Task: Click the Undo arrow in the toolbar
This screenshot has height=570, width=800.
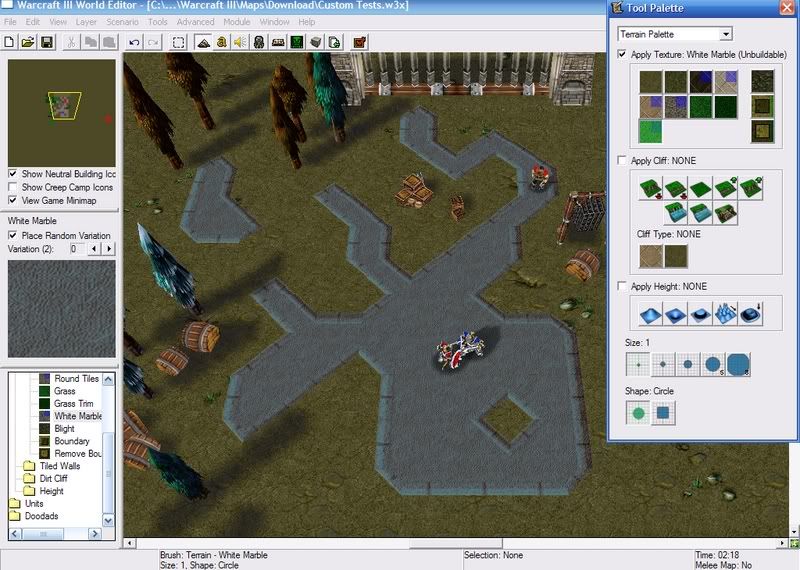Action: point(134,42)
